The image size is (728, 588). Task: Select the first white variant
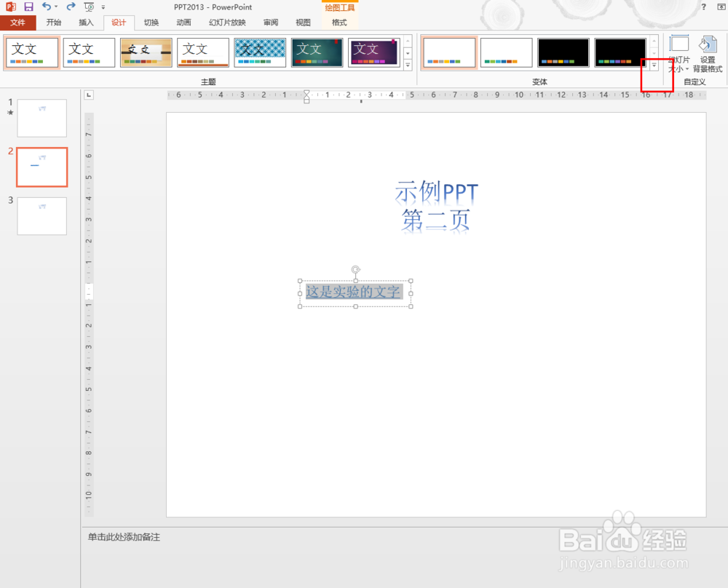click(449, 53)
